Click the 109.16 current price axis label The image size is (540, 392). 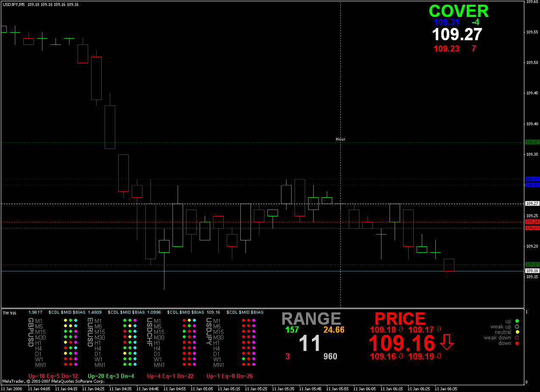(532, 271)
